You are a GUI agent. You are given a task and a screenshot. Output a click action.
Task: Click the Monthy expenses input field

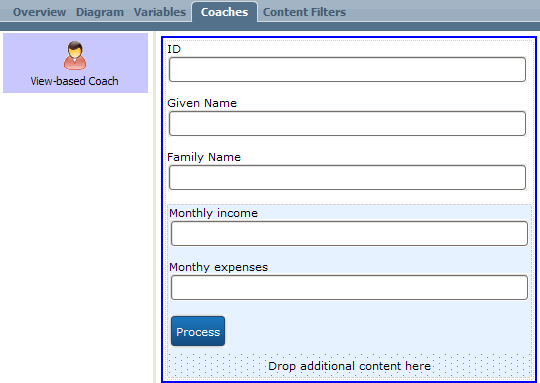[x=349, y=287]
